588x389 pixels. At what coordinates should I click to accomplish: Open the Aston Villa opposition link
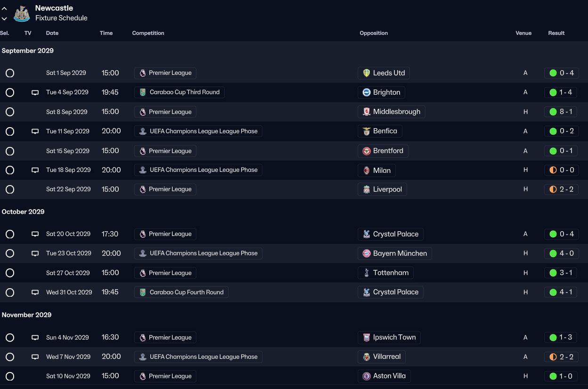point(384,376)
